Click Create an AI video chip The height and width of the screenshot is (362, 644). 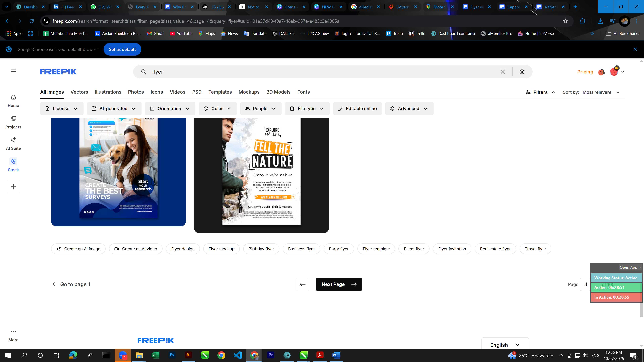[x=136, y=249]
